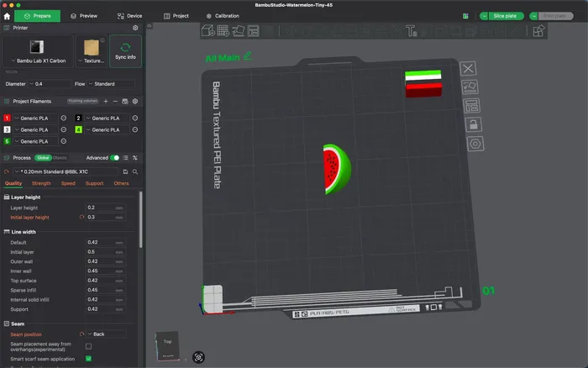588x368 pixels.
Task: Click the Auto Orient toolbar icon
Action: click(x=239, y=31)
